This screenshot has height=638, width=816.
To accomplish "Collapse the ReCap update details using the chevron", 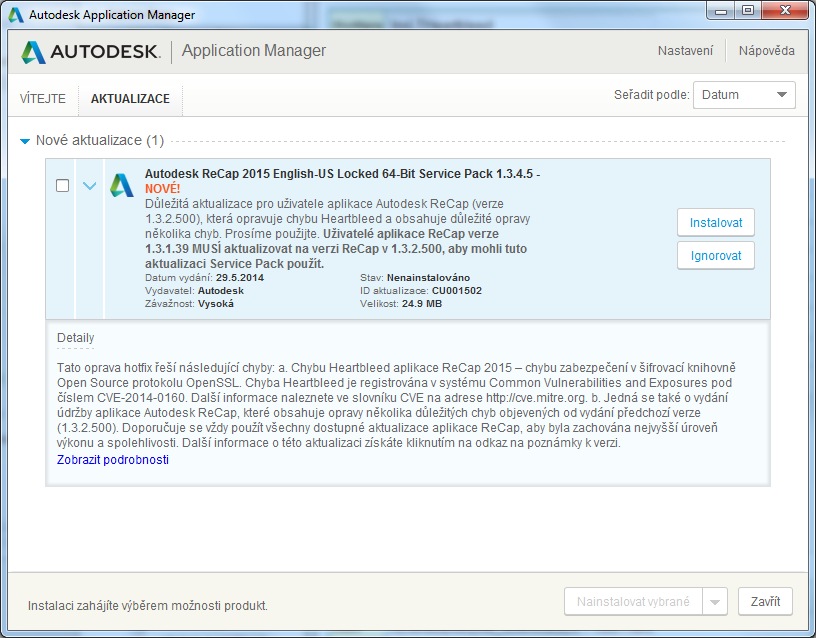I will (89, 186).
